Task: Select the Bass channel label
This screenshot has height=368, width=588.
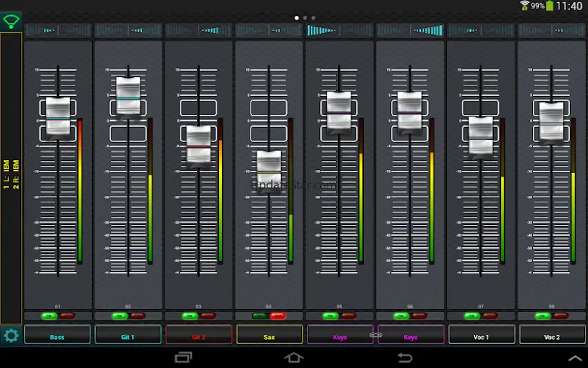Action: coord(57,336)
